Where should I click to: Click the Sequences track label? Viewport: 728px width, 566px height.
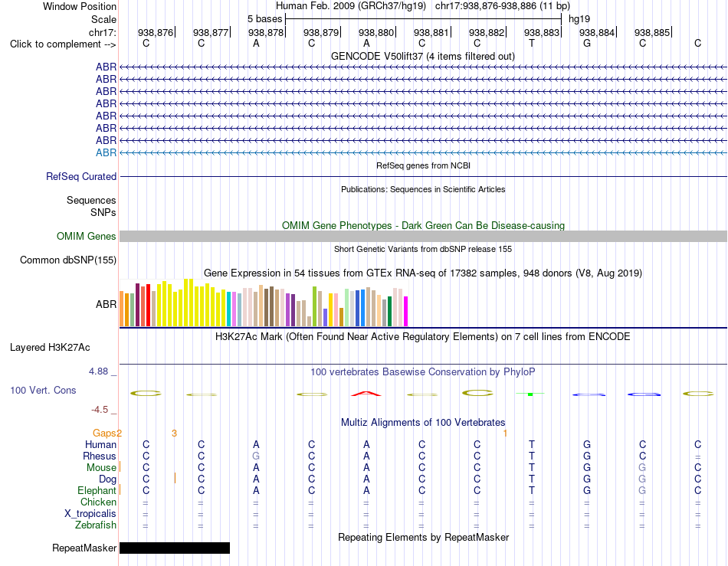click(91, 201)
